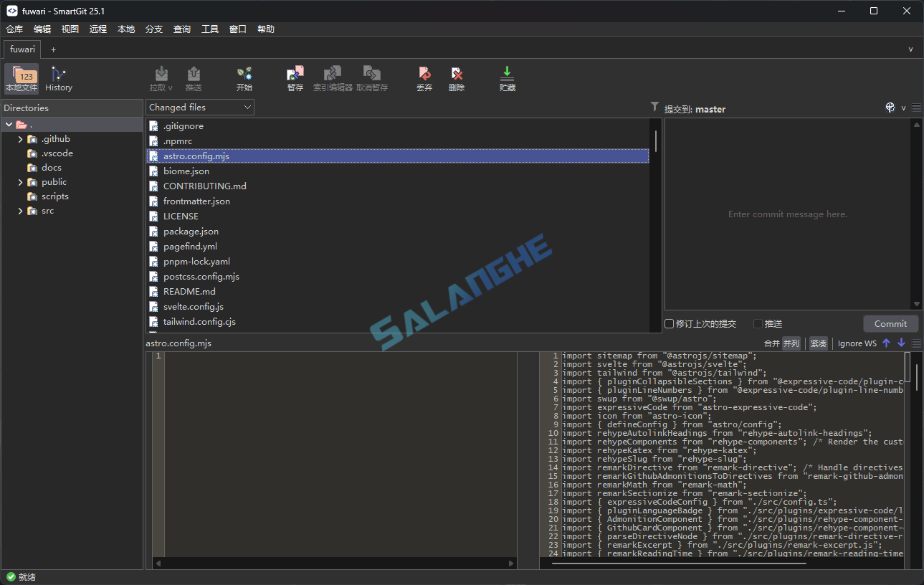The image size is (924, 585).
Task: Click the 暂存 (stage) toolbar icon
Action: click(x=295, y=79)
